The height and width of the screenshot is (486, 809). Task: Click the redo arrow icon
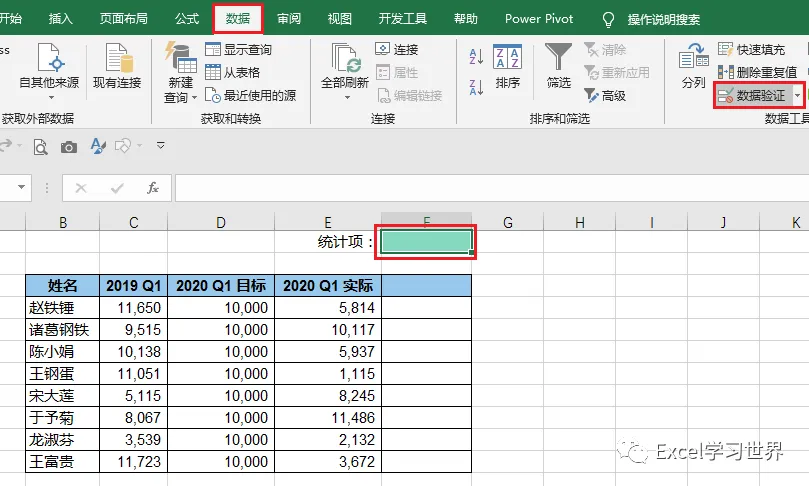tap(6, 145)
